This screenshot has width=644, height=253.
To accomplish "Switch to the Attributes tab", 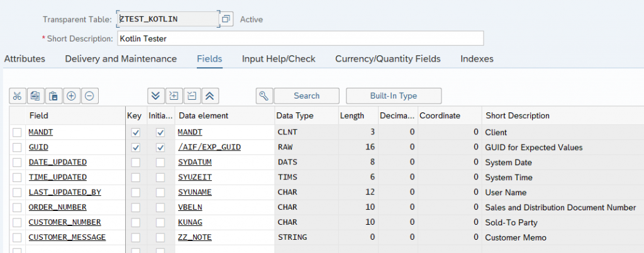I will coord(25,58).
